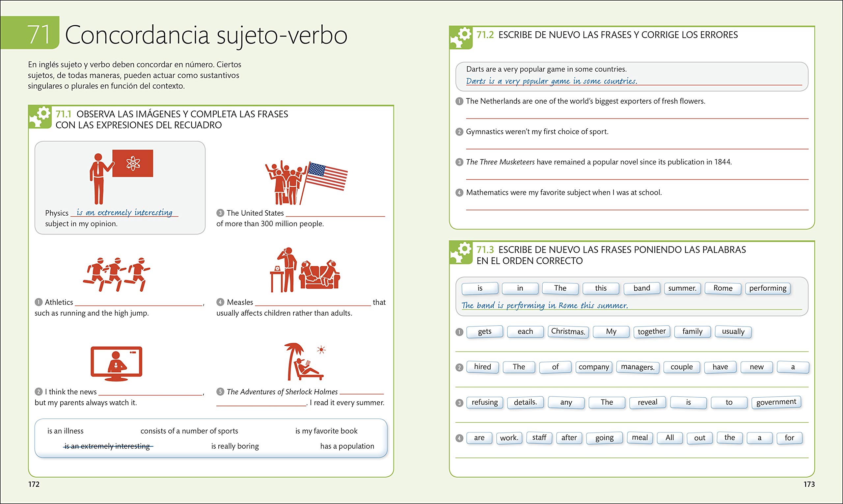Screen dimensions: 843x504
Task: Choose the phrase 'has a population'
Action: tap(347, 446)
